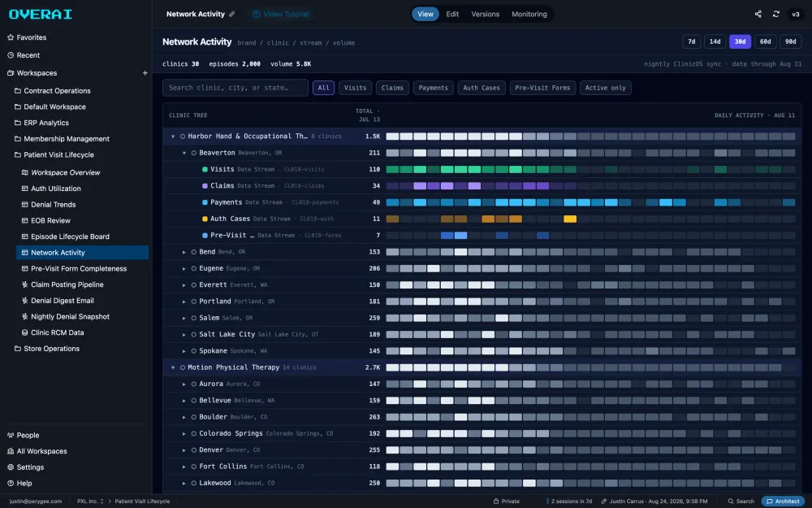The width and height of the screenshot is (812, 508).
Task: Open Recent clock icon in sidebar
Action: 11,55
